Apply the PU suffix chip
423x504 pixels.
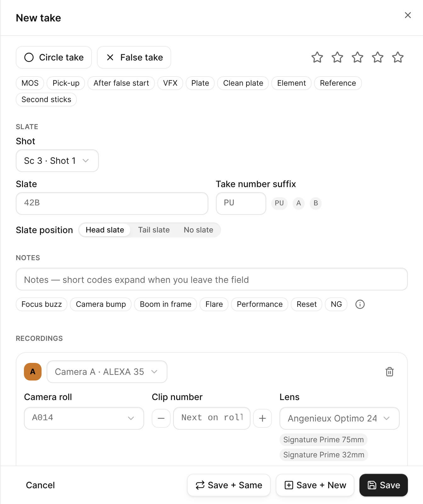(279, 203)
